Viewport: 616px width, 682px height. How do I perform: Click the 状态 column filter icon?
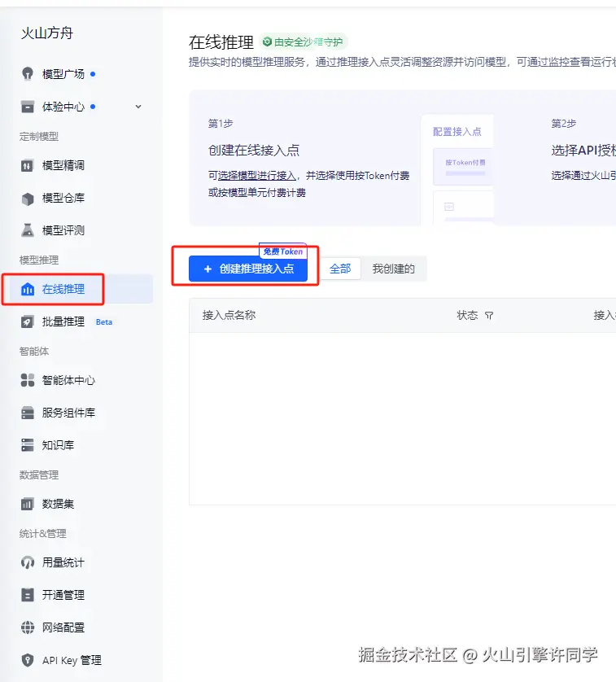point(489,315)
